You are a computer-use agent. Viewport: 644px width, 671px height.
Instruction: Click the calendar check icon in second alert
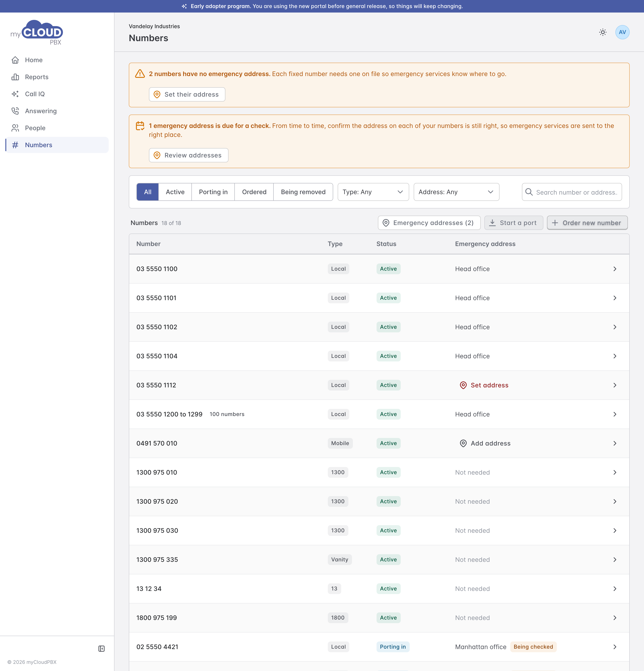140,126
